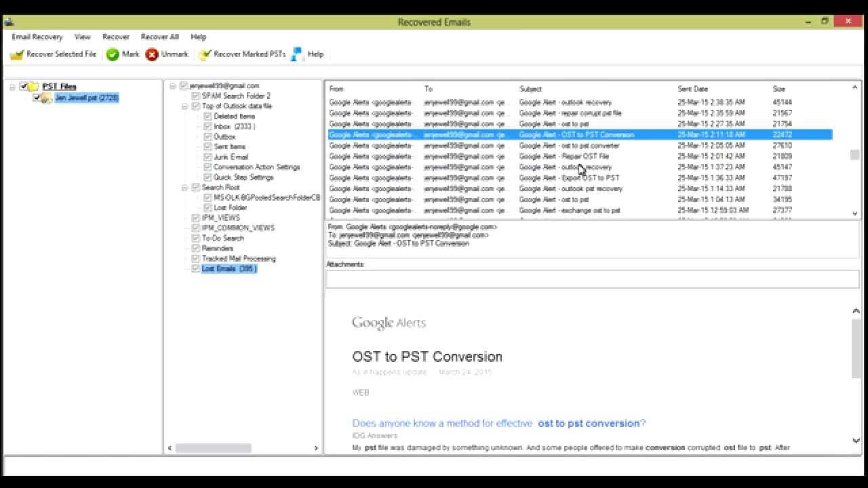Select email 'Google Alert - ost to pst converter'
Viewport: 868px width, 488px height.
580,146
